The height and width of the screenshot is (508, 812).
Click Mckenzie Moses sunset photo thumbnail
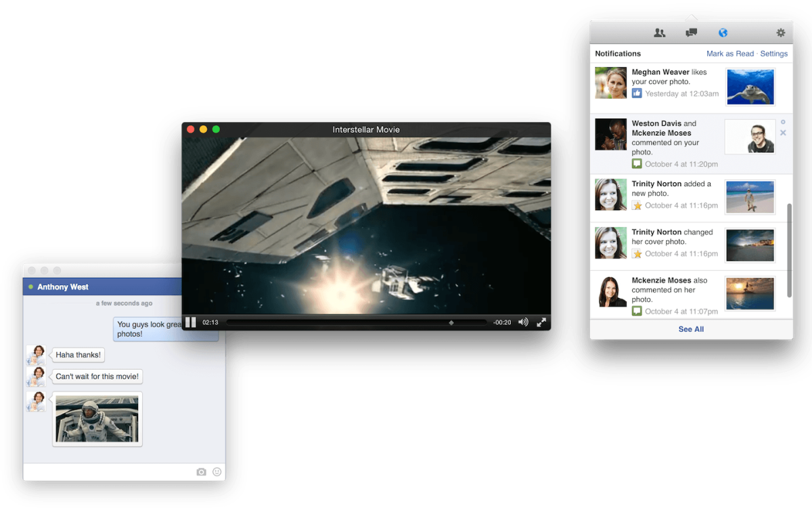point(750,294)
